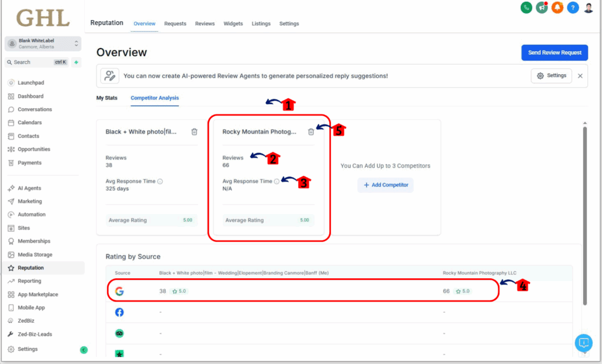The height and width of the screenshot is (364, 602).
Task: Click the page vertical scrollbar
Action: (585, 216)
